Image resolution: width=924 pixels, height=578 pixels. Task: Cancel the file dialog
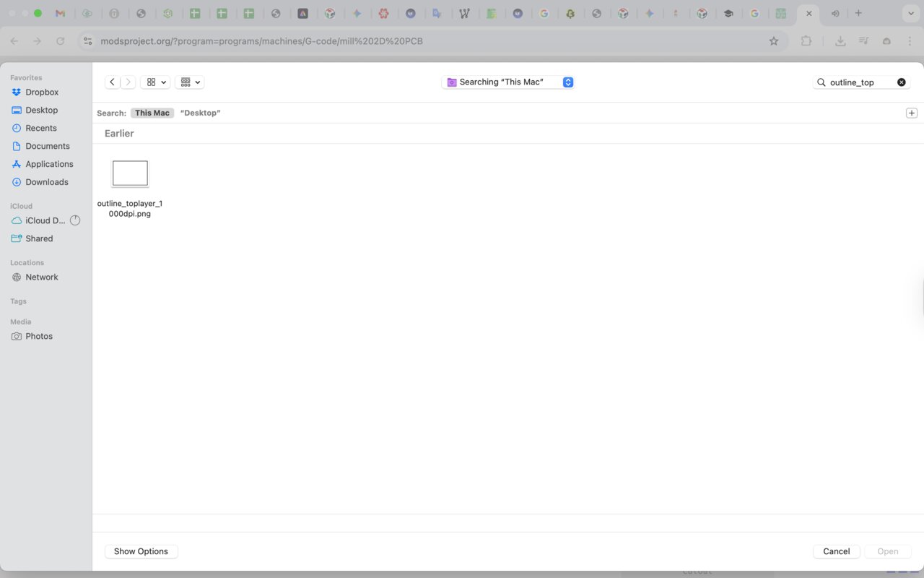click(837, 551)
